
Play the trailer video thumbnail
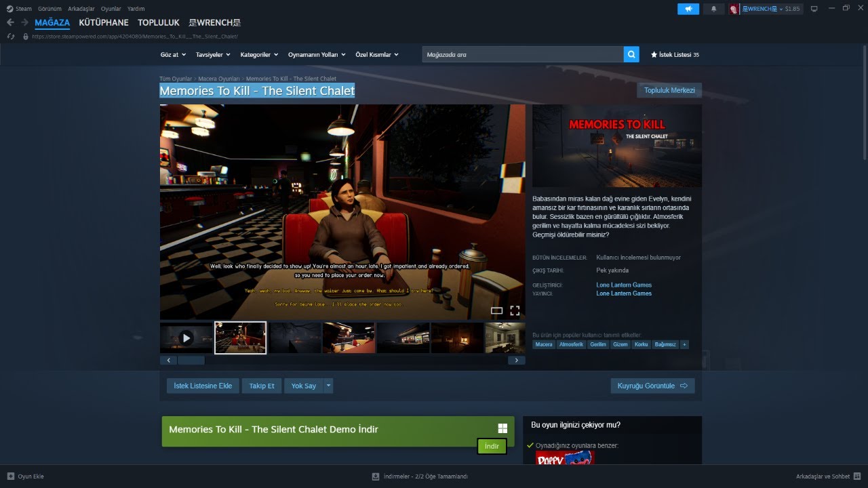coord(186,338)
